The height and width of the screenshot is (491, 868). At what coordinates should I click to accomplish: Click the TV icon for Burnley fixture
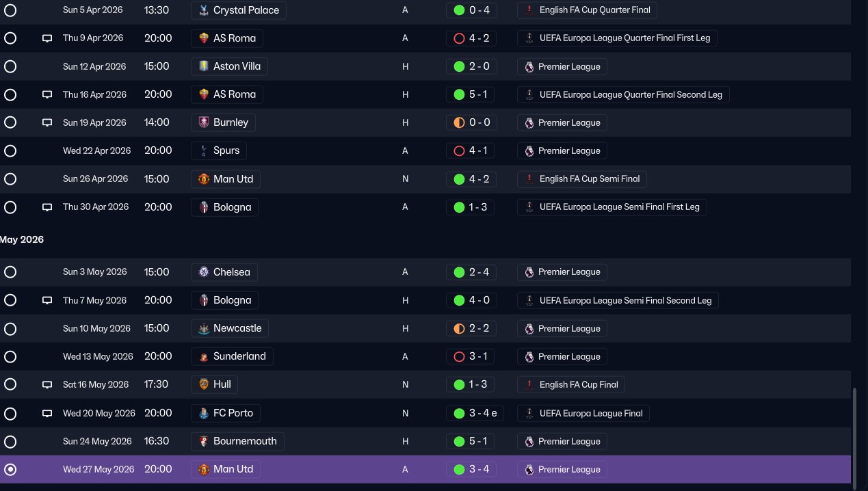(x=47, y=123)
